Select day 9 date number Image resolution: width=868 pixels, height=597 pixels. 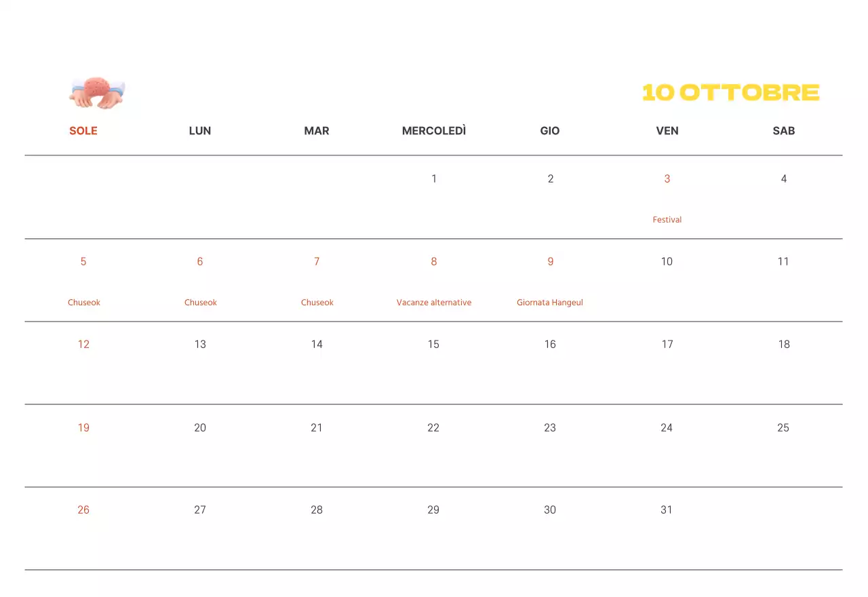click(x=551, y=262)
